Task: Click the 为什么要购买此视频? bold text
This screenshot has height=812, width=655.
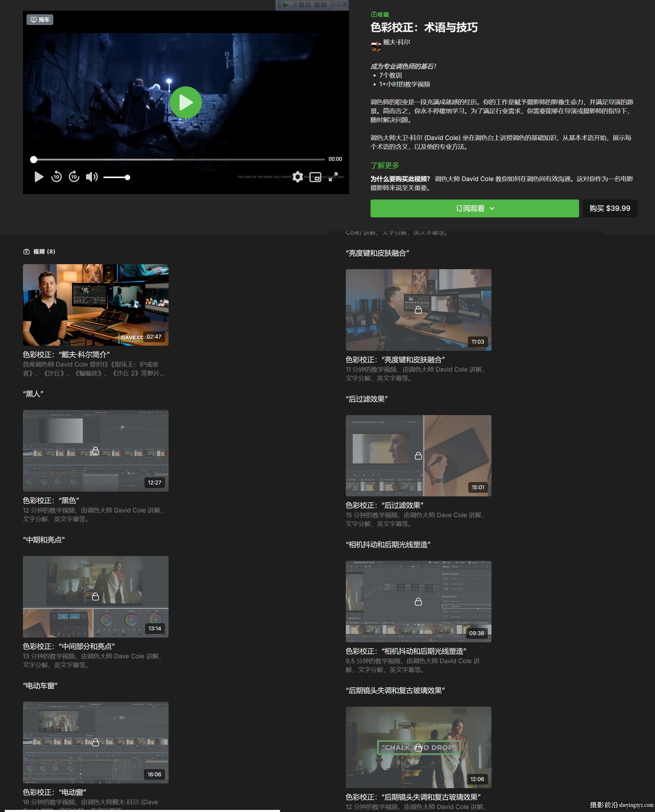Action: click(400, 179)
